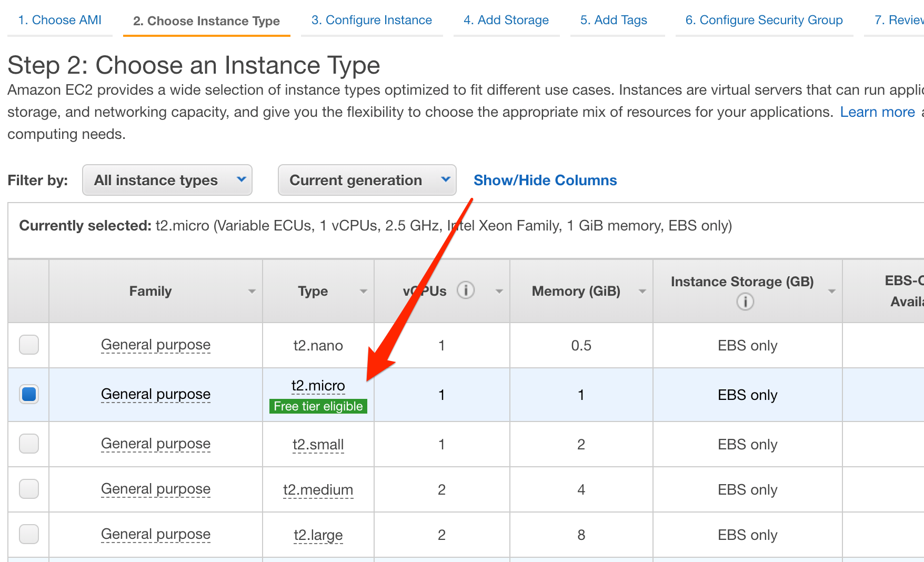This screenshot has height=562, width=924.
Task: Click the Memory (GiB) column sort arrow
Action: pos(642,292)
